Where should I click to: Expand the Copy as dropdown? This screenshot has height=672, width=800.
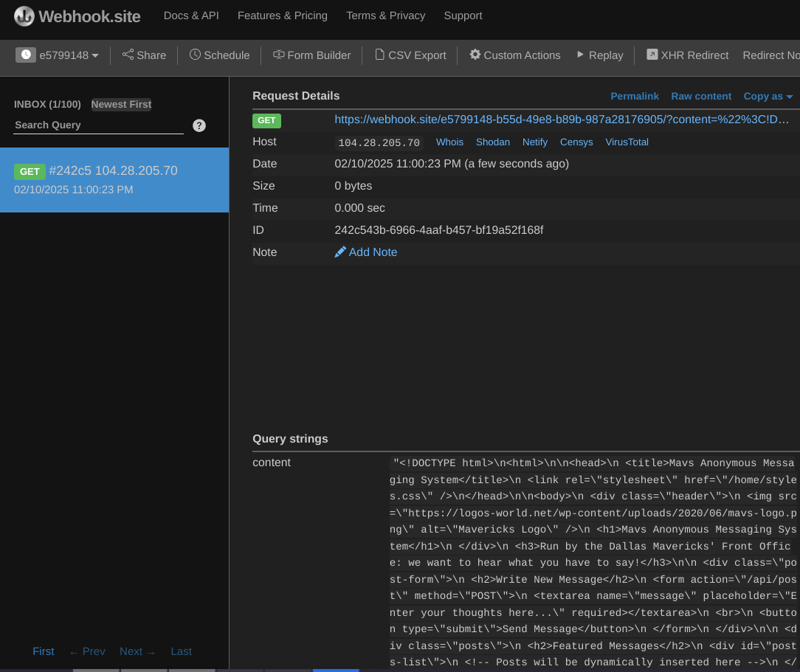tap(768, 96)
